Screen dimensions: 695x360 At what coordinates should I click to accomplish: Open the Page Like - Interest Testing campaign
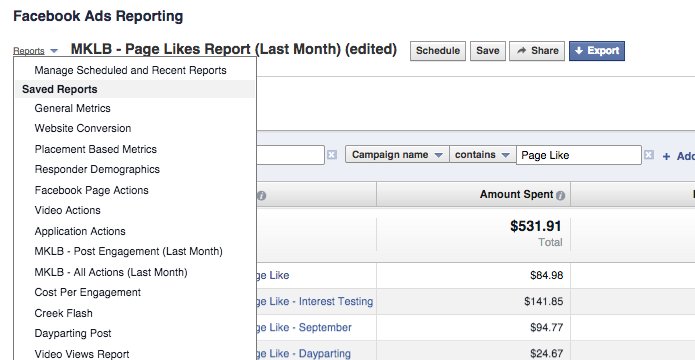tap(315, 301)
